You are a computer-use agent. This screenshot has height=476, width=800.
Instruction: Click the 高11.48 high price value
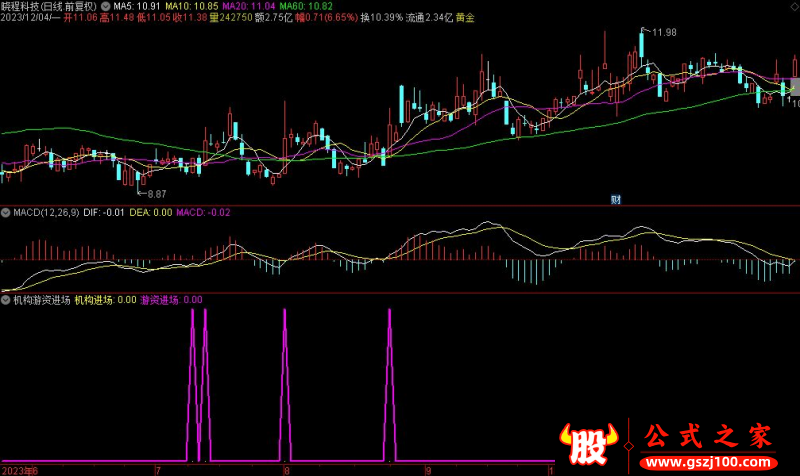[x=117, y=18]
